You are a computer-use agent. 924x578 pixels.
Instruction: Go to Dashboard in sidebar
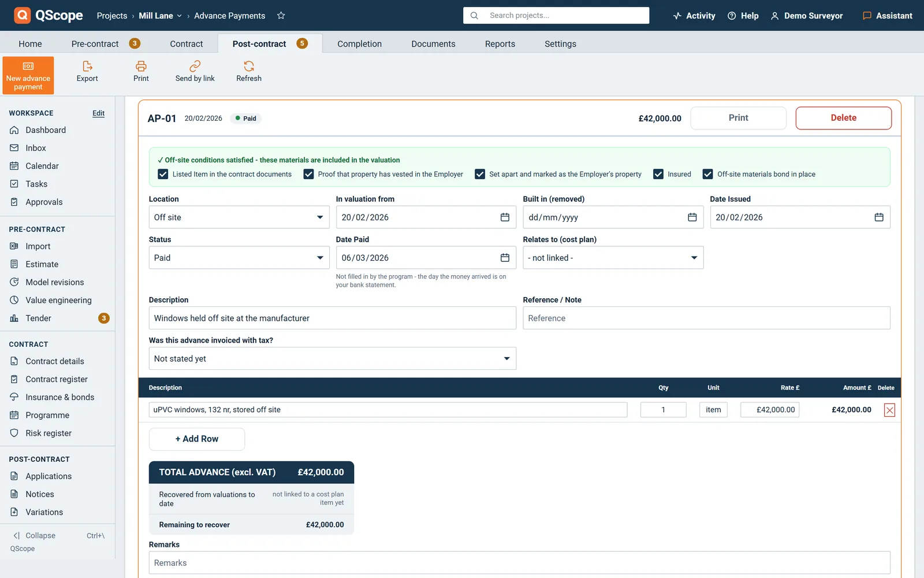click(x=46, y=130)
